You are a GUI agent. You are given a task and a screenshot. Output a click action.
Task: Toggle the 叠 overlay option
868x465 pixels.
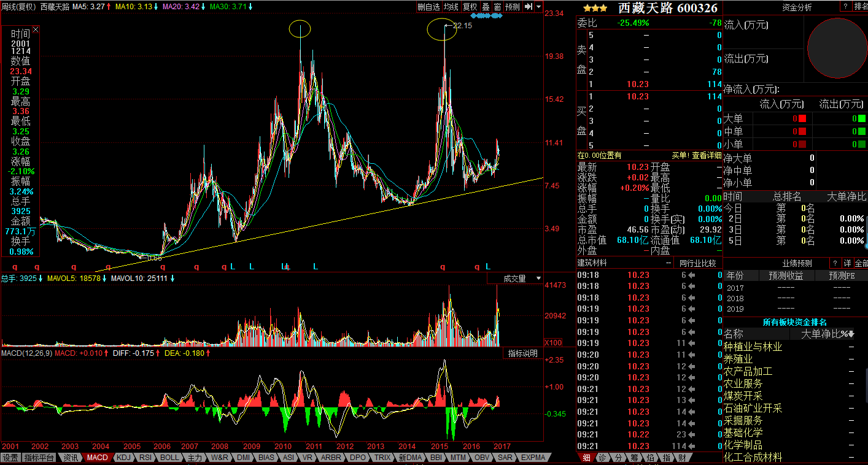(486, 7)
